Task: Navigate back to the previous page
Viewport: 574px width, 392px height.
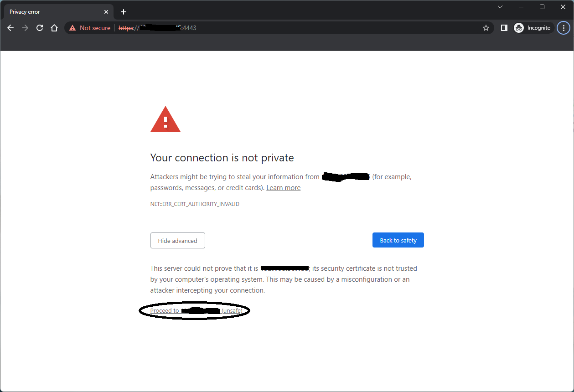Action: [x=10, y=28]
